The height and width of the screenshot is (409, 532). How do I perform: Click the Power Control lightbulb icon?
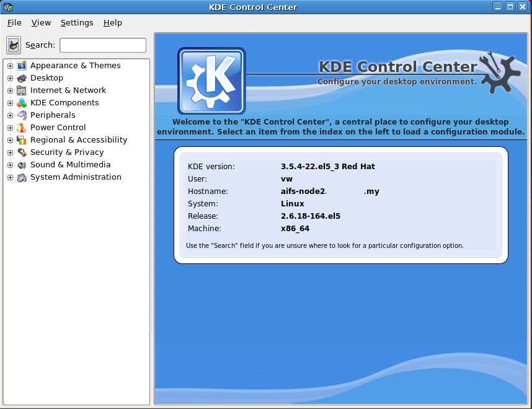[x=22, y=128]
